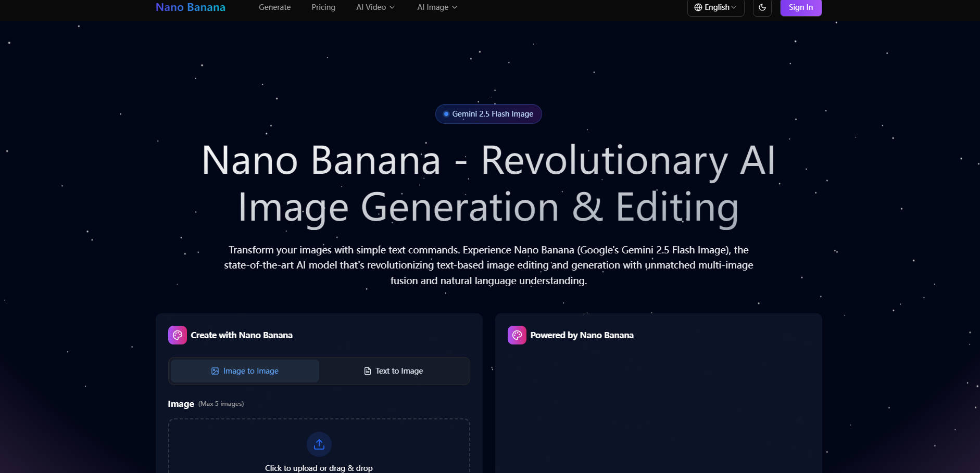Click the upload arrow icon in the drop zone
This screenshot has height=473, width=980.
319,444
